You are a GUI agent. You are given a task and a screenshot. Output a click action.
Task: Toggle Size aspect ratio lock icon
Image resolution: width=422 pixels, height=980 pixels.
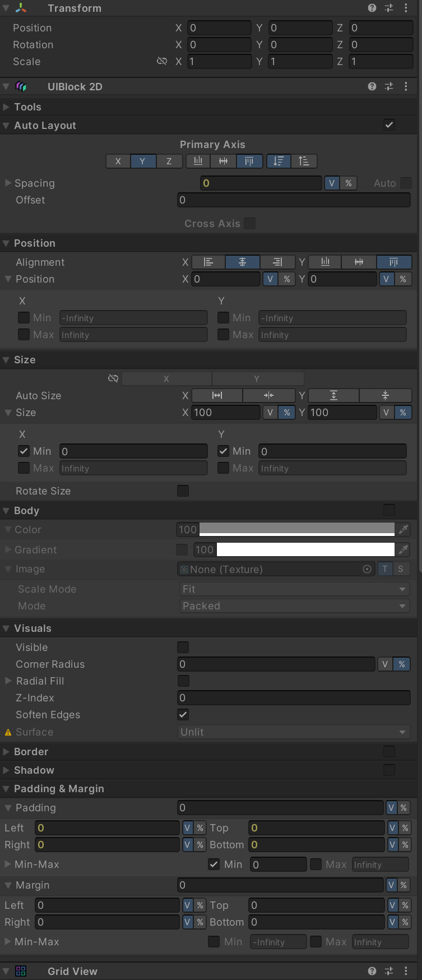click(113, 378)
